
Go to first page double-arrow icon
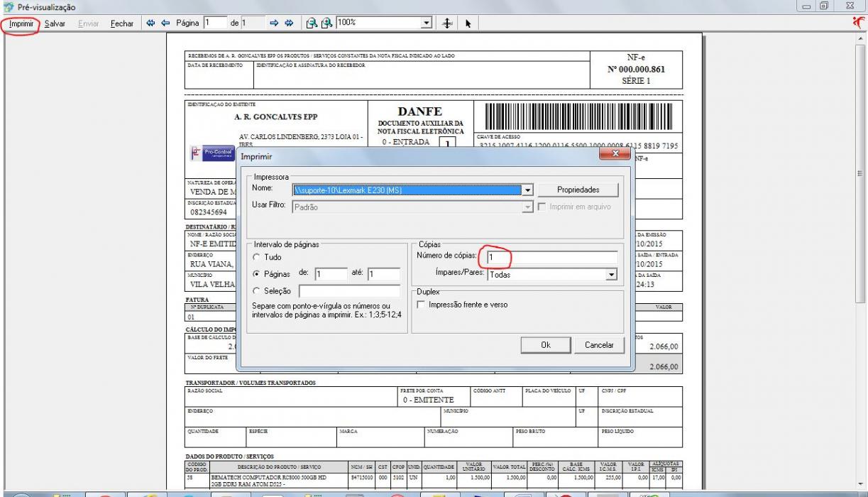150,23
